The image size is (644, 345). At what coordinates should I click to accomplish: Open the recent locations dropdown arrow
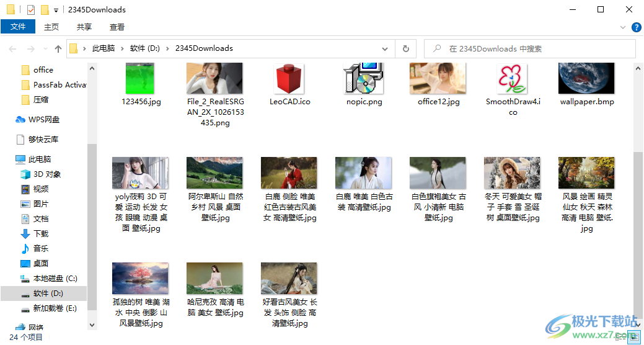(x=45, y=50)
